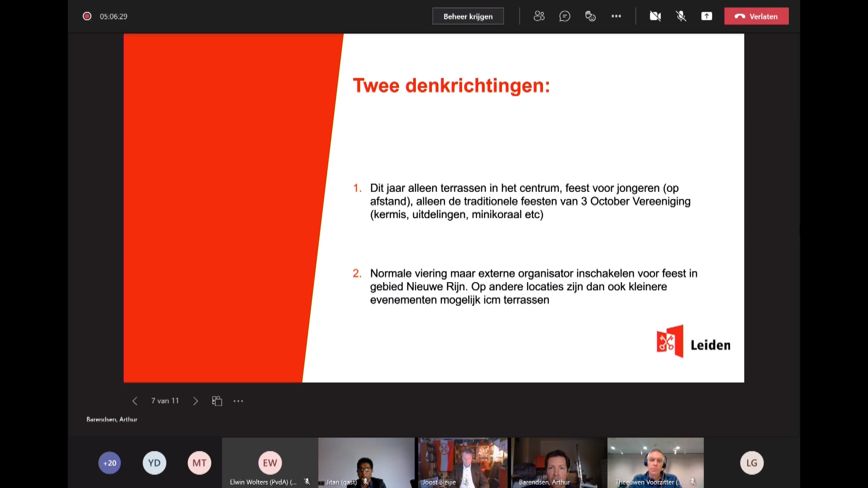Select the MT participant avatar
This screenshot has height=488, width=868.
tap(199, 463)
